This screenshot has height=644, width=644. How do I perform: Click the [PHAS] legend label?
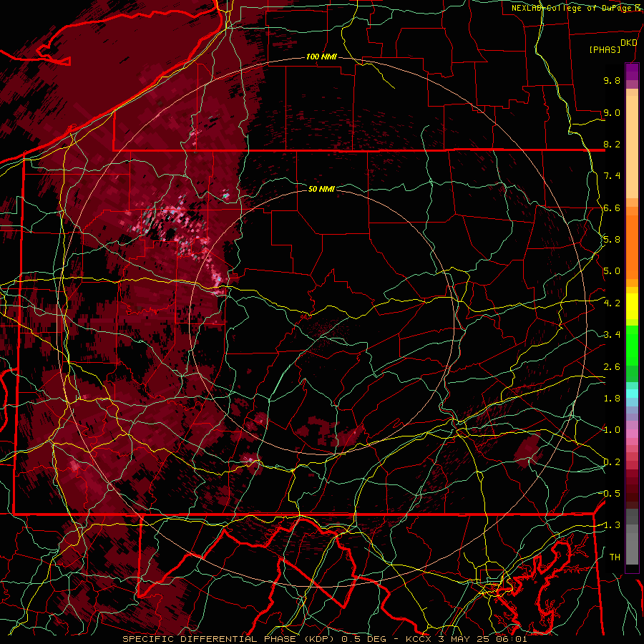tap(605, 50)
